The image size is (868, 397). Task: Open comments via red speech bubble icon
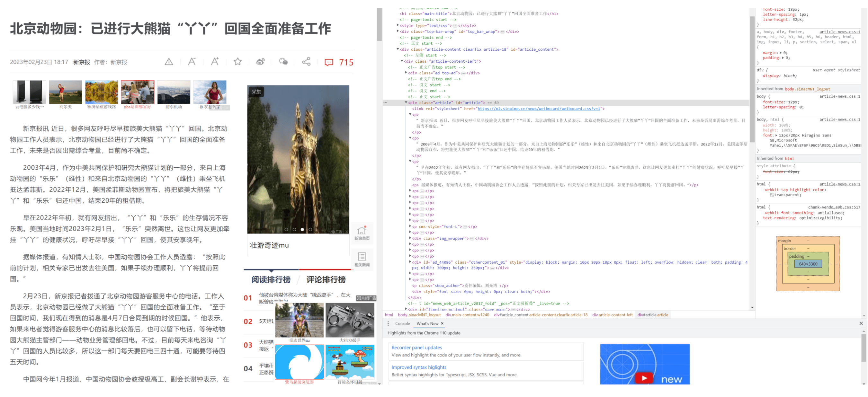(x=328, y=62)
